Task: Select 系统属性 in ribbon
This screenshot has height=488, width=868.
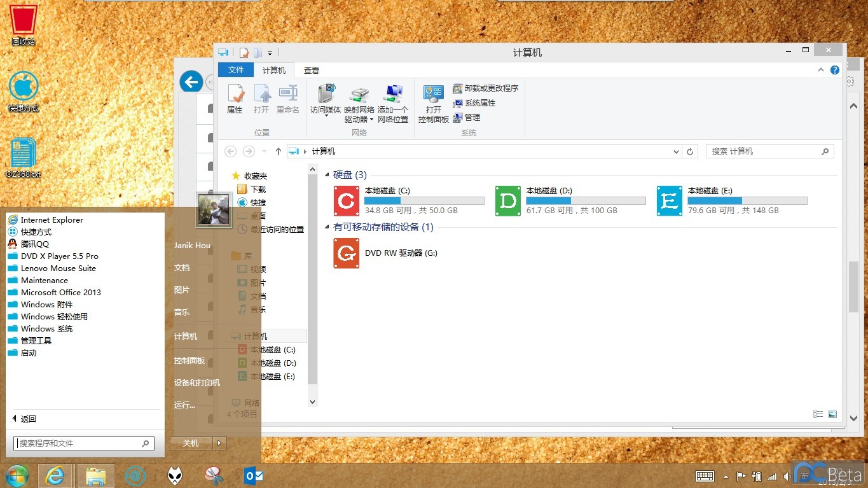Action: (474, 103)
